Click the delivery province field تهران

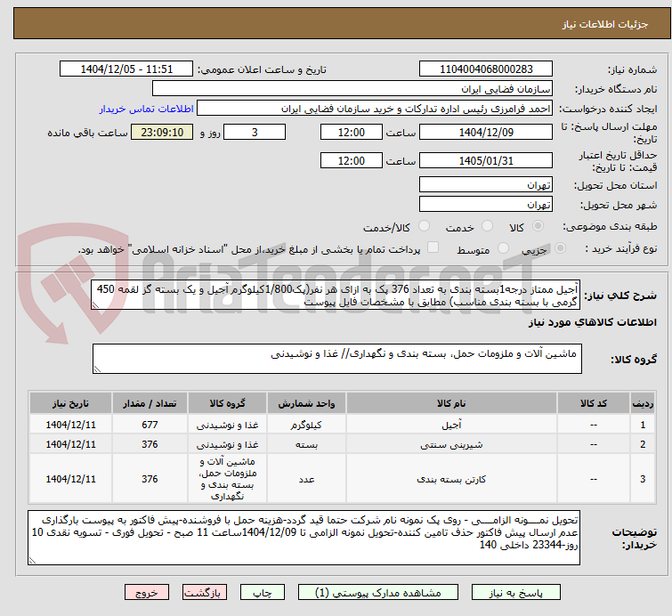click(x=486, y=185)
